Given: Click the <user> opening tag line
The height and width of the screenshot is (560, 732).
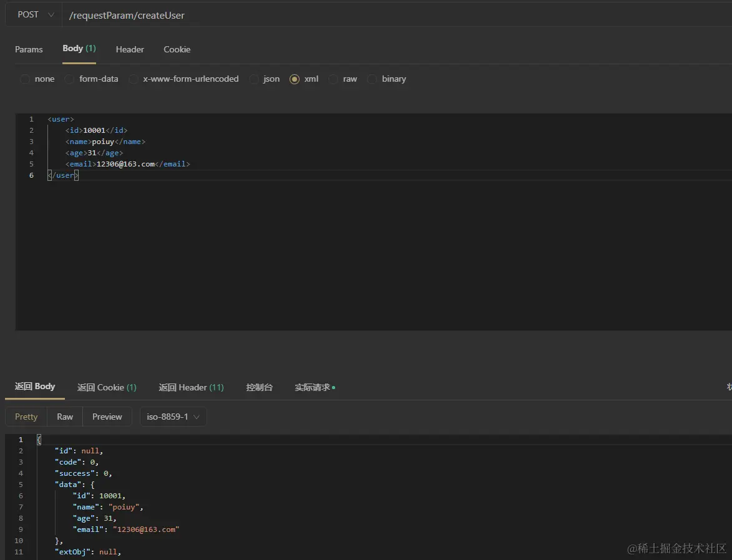Looking at the screenshot, I should click(61, 119).
